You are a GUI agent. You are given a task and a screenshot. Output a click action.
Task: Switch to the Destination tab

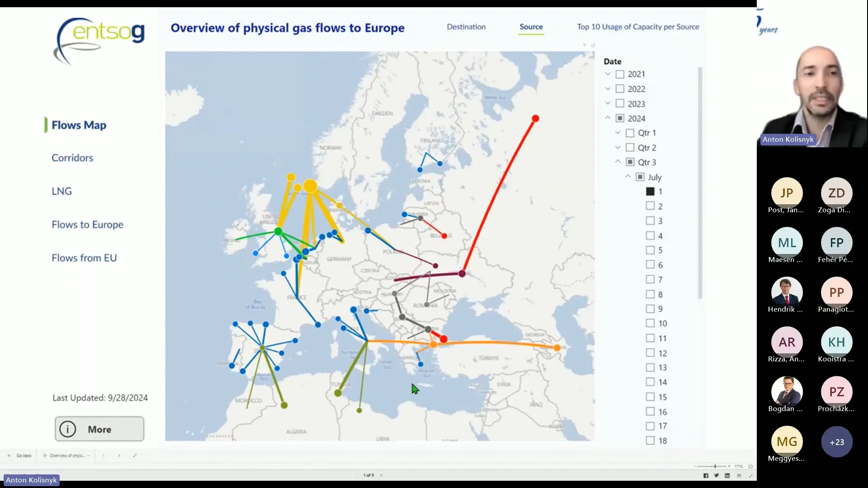click(466, 27)
